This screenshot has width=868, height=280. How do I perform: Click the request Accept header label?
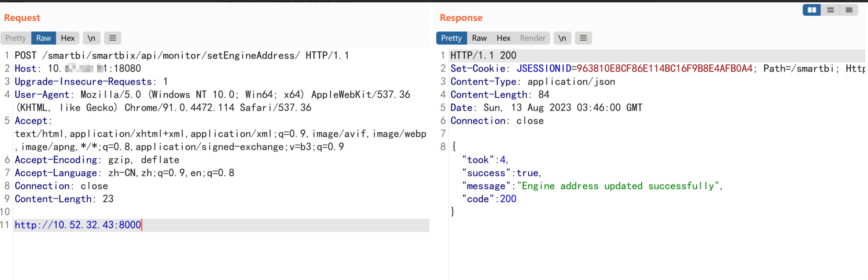point(33,121)
